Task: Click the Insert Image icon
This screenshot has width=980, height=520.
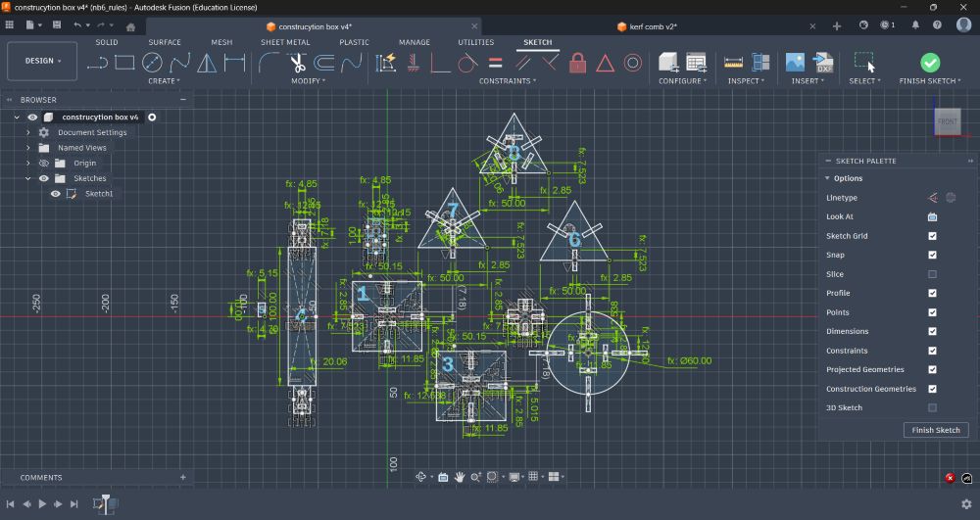Action: point(795,63)
